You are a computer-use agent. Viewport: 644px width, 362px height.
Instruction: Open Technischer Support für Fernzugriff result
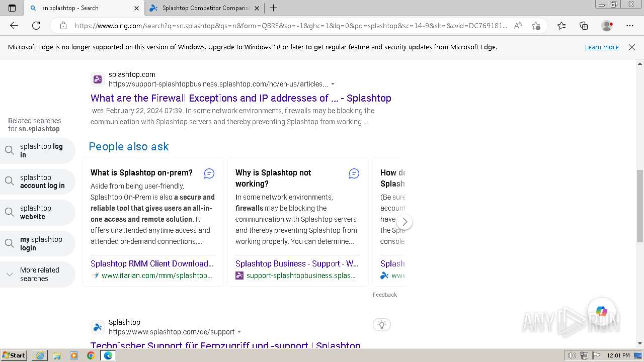tap(225, 345)
